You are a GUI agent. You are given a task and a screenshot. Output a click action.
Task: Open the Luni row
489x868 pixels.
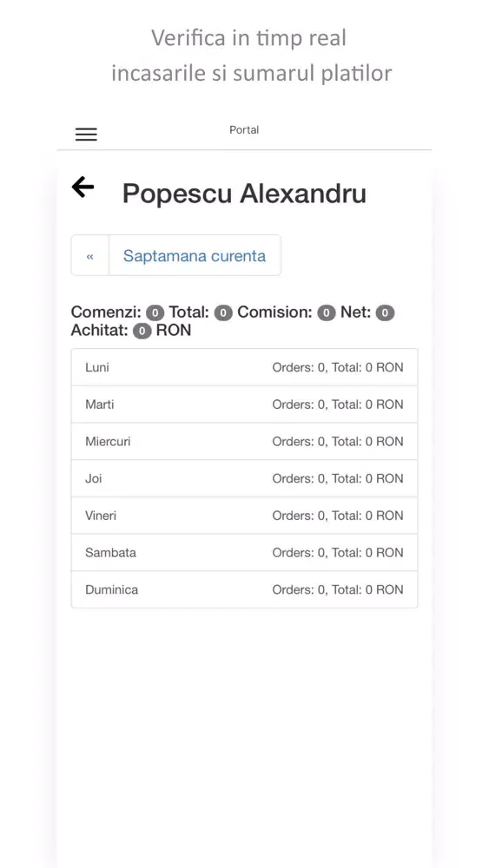244,367
